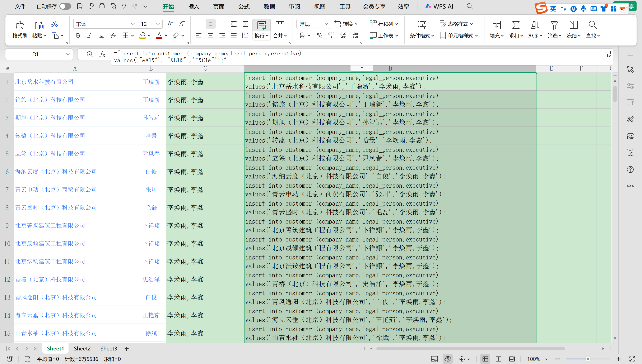Click the Print icon in the quick access bar
Viewport: 642px width, 364px height.
click(102, 6)
